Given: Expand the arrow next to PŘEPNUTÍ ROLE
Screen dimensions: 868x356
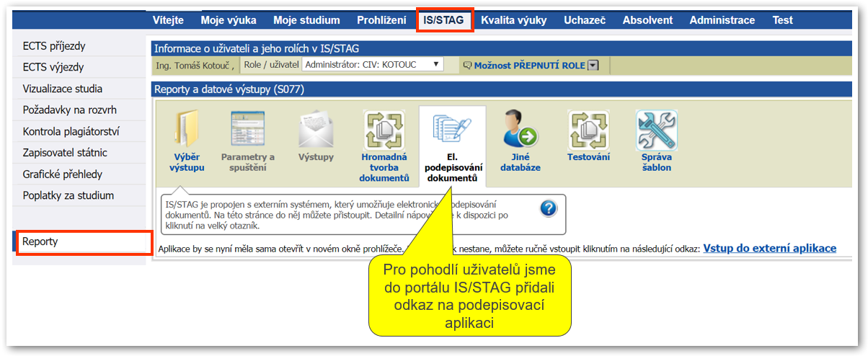Looking at the screenshot, I should 593,66.
